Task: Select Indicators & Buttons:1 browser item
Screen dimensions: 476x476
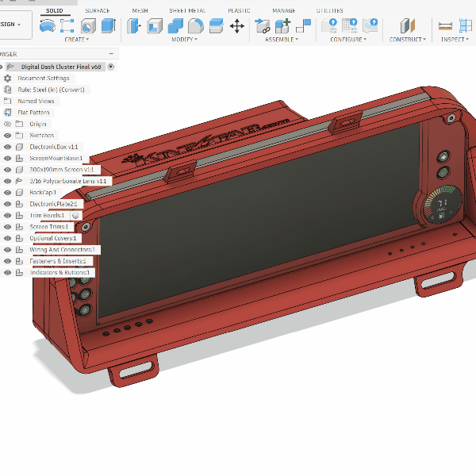Action: 59,273
